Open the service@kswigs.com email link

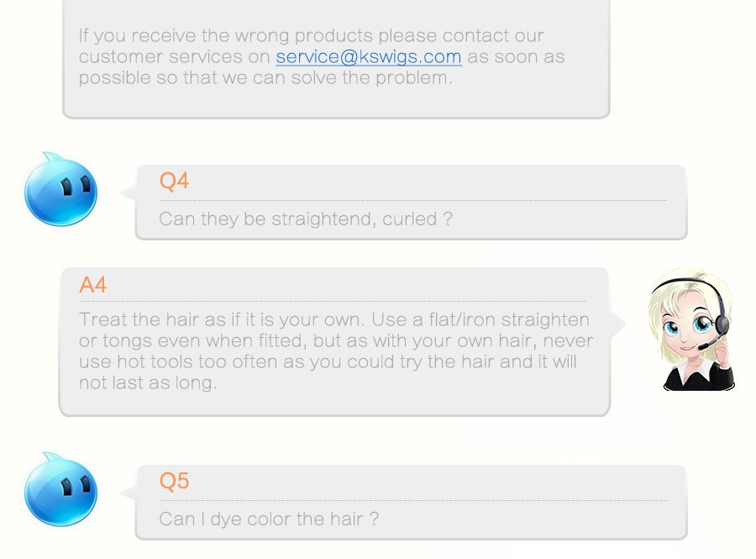point(369,56)
